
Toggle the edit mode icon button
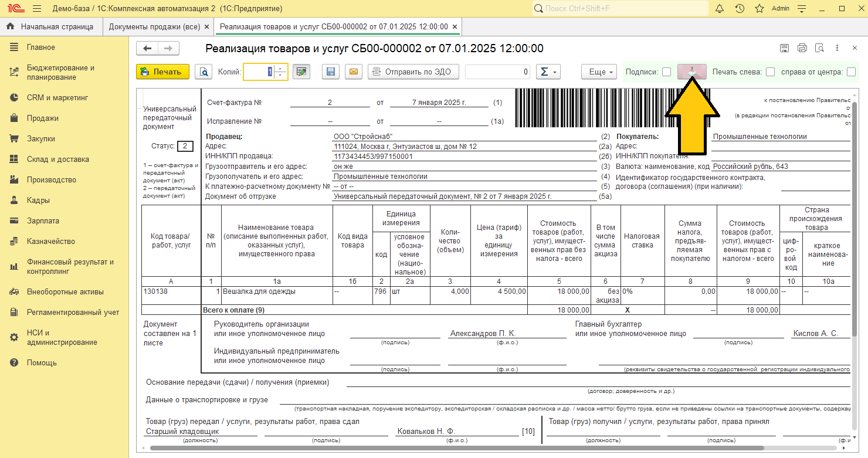[x=301, y=72]
